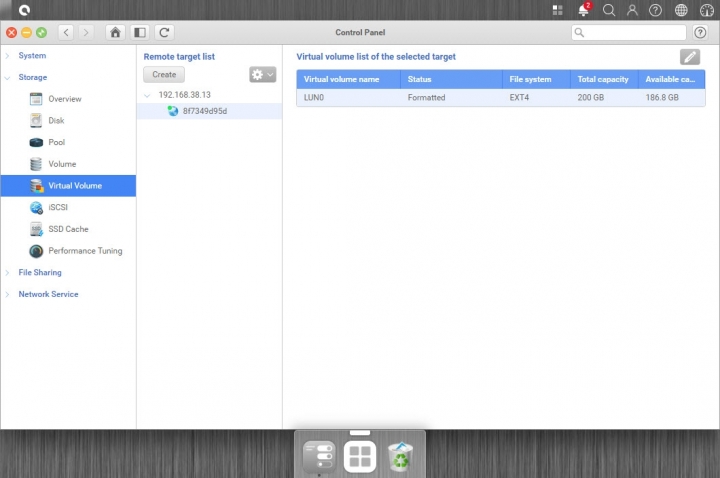Select remote target 8f7349d95d
Image resolution: width=720 pixels, height=478 pixels.
(209, 111)
